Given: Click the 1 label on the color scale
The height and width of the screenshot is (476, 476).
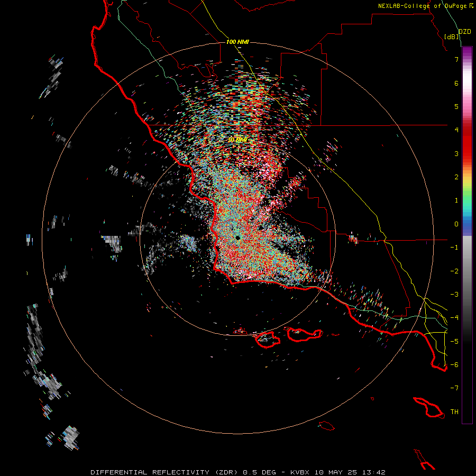Looking at the screenshot, I should (x=456, y=200).
